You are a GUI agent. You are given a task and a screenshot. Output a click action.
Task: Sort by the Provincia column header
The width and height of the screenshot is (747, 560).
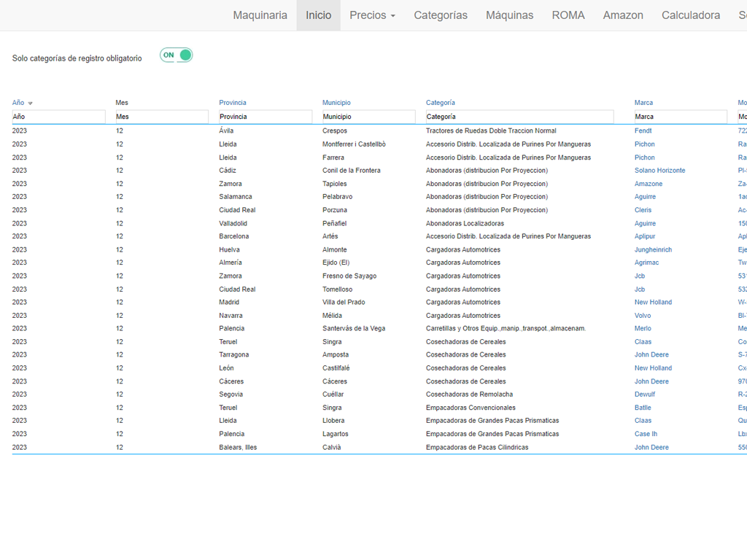click(x=233, y=103)
